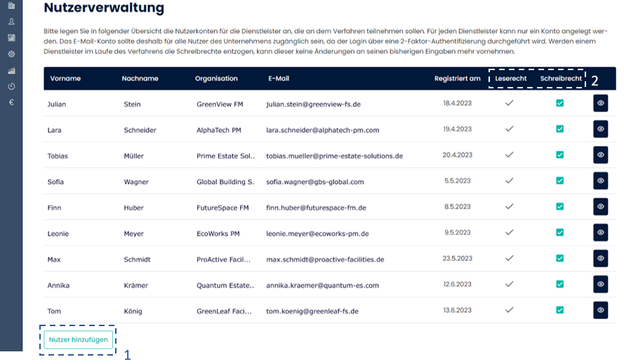Click the Nachname column header
The height and width of the screenshot is (364, 624).
coord(139,79)
